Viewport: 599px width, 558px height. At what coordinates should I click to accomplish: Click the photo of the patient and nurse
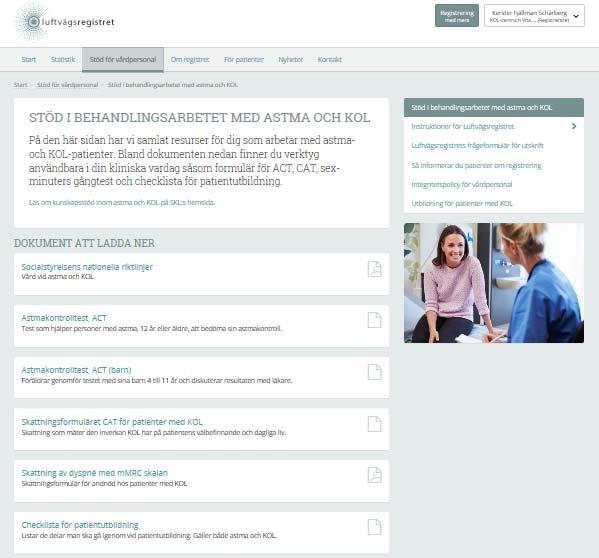[494, 283]
